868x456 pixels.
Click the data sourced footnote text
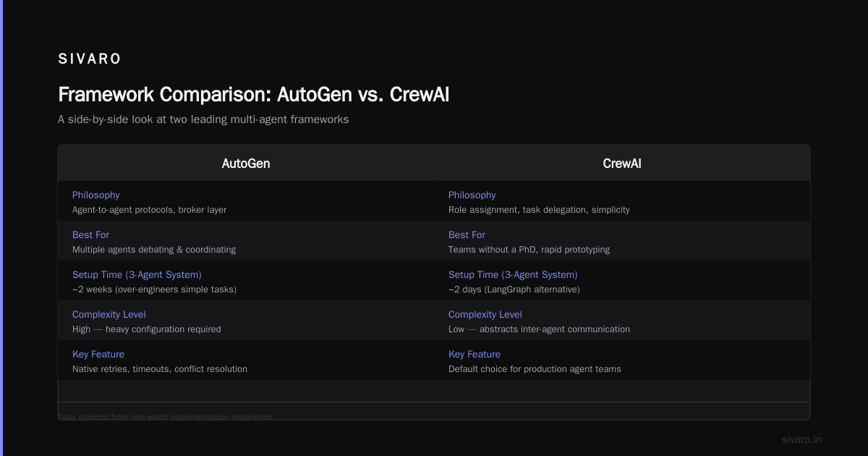pos(166,417)
